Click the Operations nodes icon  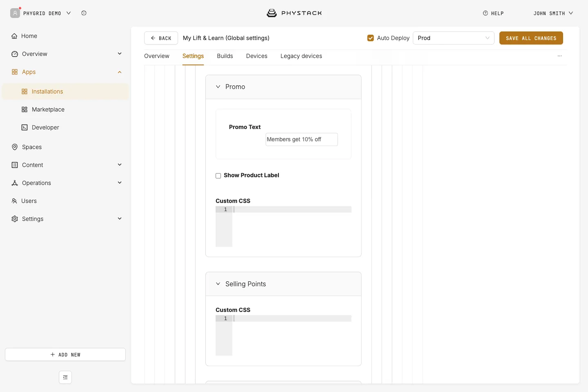15,183
